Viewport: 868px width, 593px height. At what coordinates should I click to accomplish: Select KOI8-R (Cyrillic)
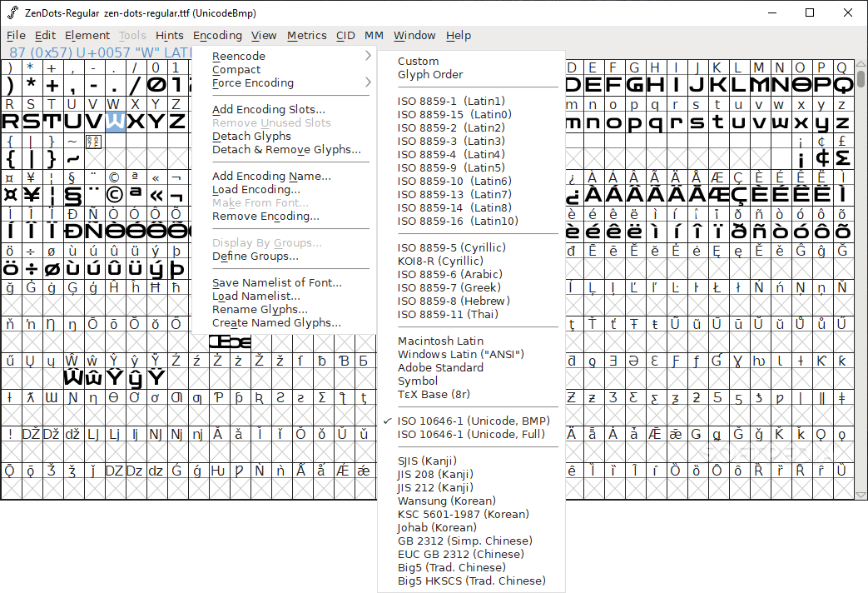coord(440,261)
